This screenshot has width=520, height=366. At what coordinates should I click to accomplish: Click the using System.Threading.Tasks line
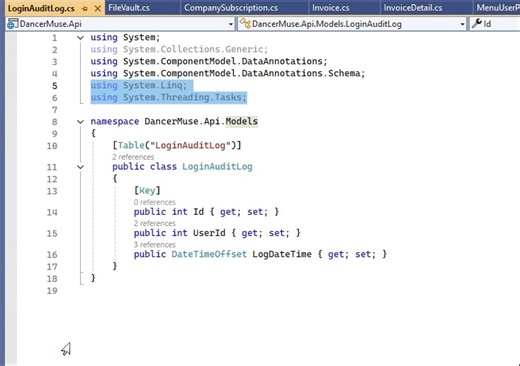point(168,98)
